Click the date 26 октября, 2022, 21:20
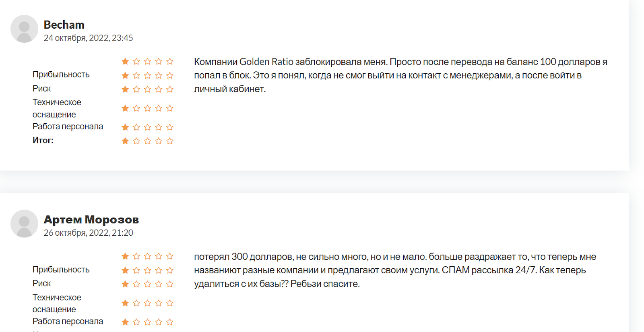Screen dimensions: 644x332 coord(88,233)
